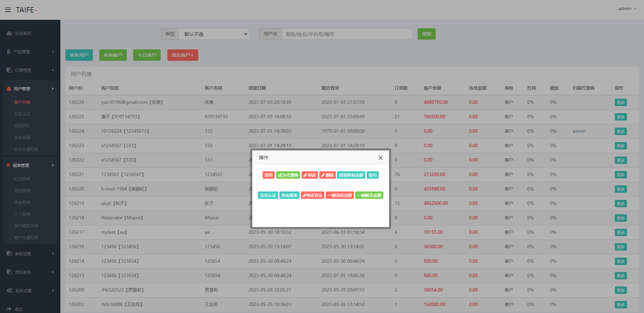The image size is (644, 313).
Task: Focus the 用户名 search input field
Action: (346, 34)
